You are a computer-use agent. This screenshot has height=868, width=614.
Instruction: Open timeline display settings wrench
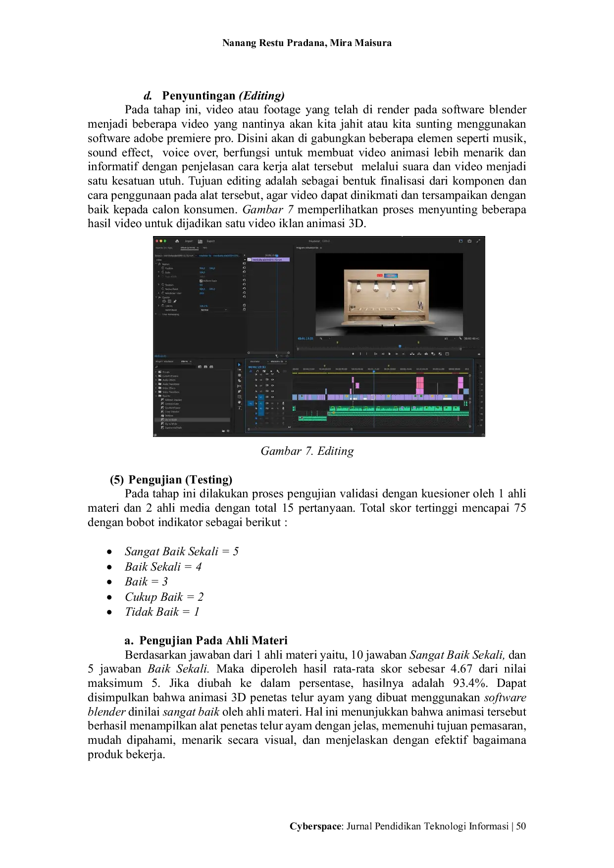(278, 371)
